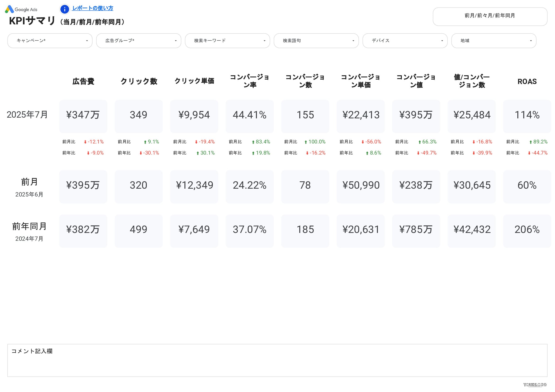Select the 60% previous month ROAS card

pyautogui.click(x=527, y=187)
